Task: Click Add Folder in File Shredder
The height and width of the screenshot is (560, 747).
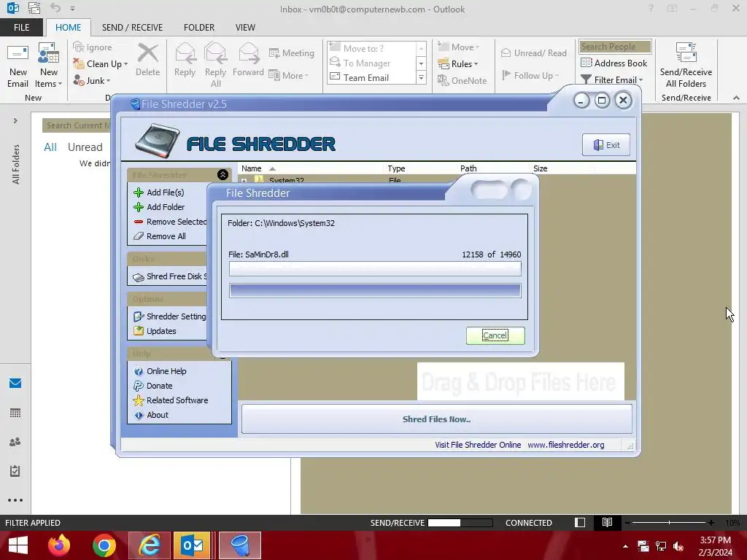Action: [x=159, y=207]
